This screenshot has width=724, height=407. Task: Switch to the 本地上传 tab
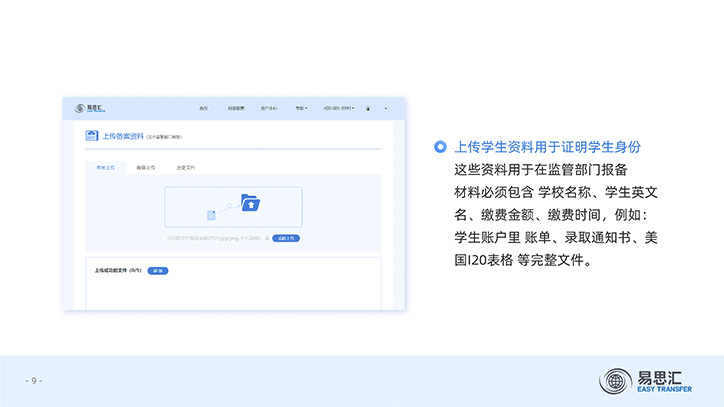(x=105, y=167)
